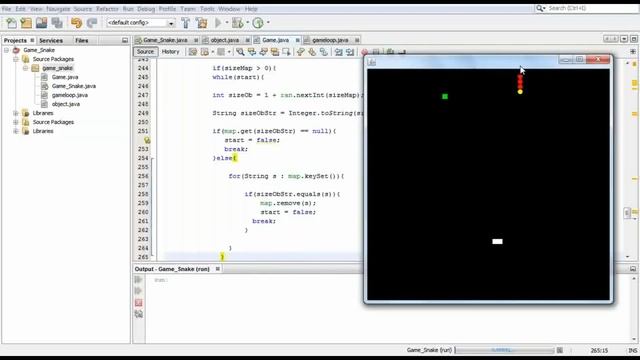Open the Tools menu
The width and height of the screenshot is (640, 360).
click(x=207, y=9)
